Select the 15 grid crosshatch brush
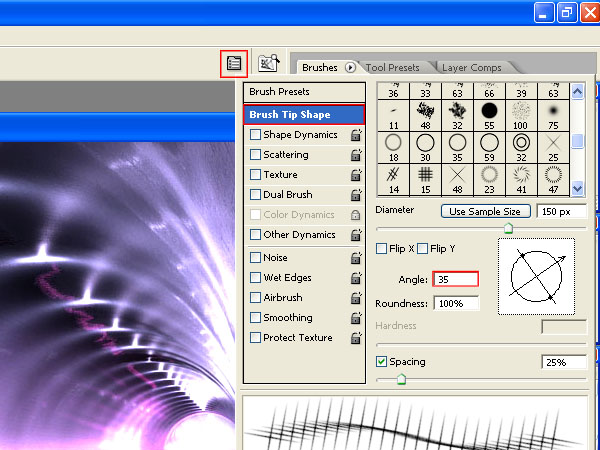 (425, 180)
